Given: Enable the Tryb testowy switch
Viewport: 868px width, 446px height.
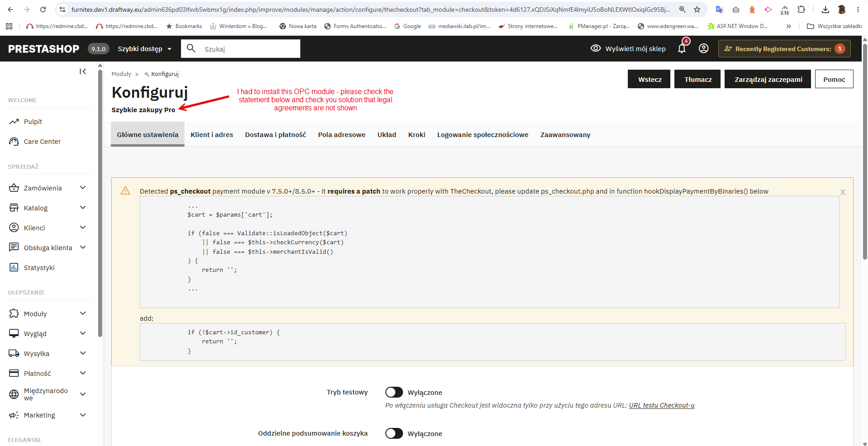Looking at the screenshot, I should tap(394, 392).
